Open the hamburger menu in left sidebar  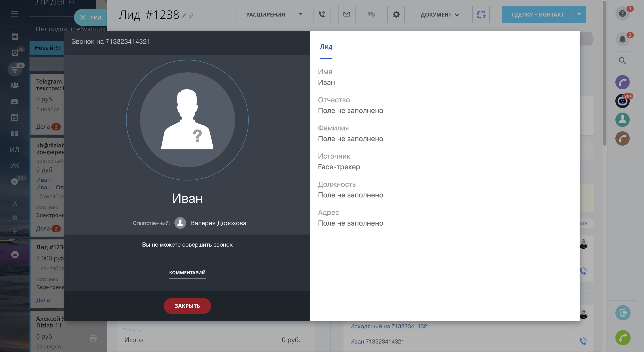[x=15, y=14]
